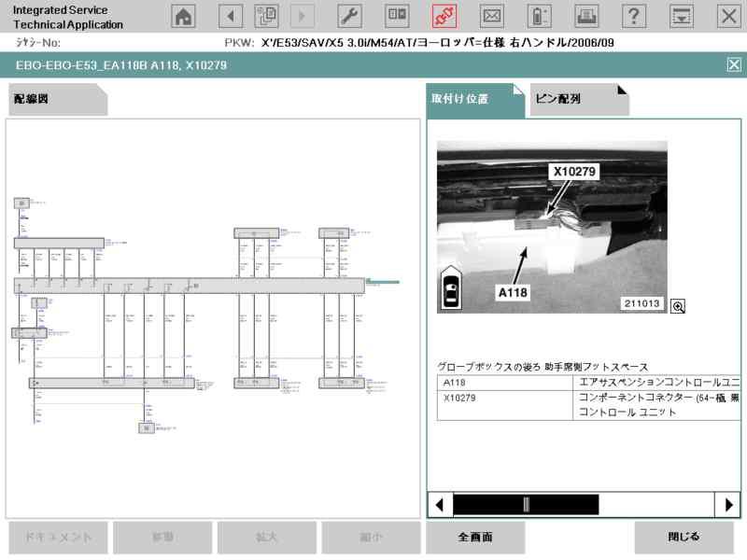Click the back arrow in toolbar

point(231,16)
